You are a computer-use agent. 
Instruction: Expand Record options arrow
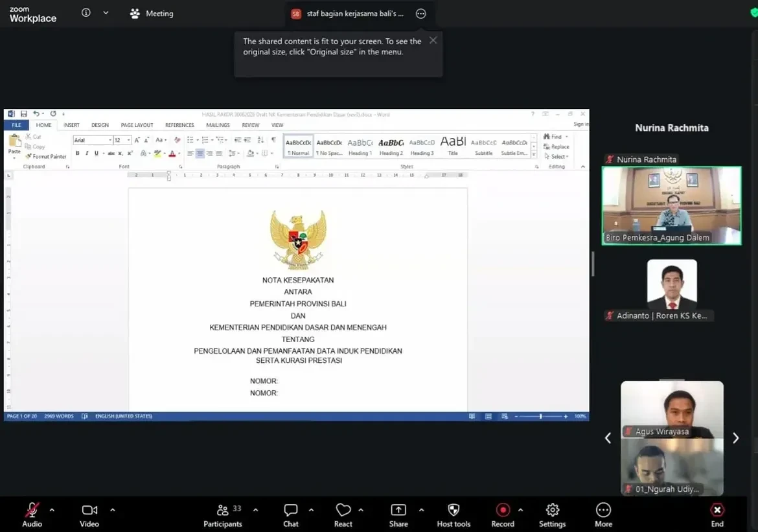pyautogui.click(x=520, y=510)
